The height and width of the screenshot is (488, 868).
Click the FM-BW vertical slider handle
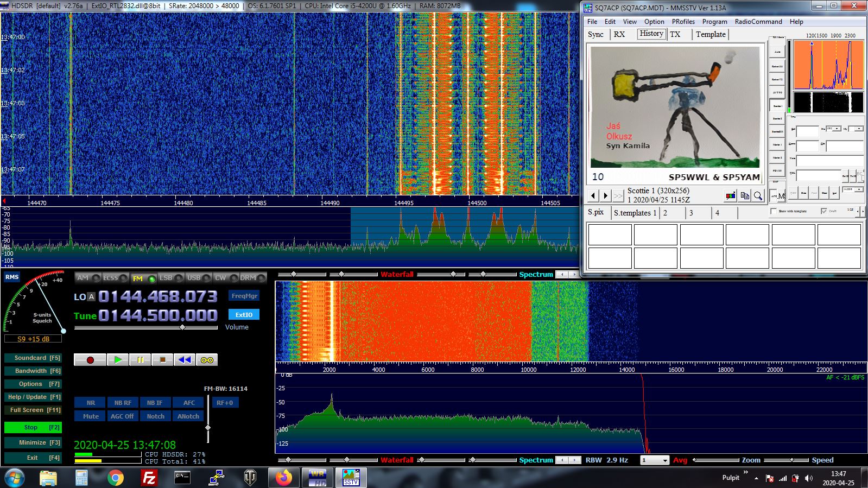click(x=208, y=428)
